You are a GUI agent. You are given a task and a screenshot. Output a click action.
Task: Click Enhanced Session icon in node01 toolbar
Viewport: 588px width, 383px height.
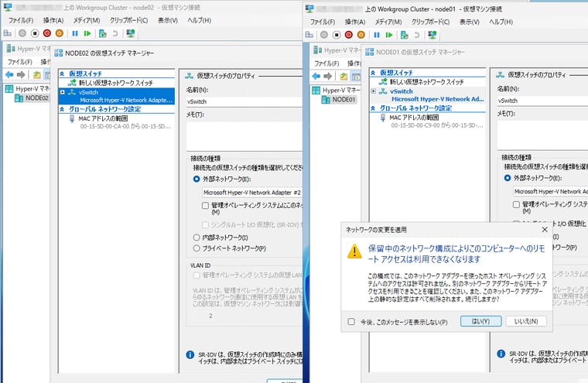click(432, 35)
